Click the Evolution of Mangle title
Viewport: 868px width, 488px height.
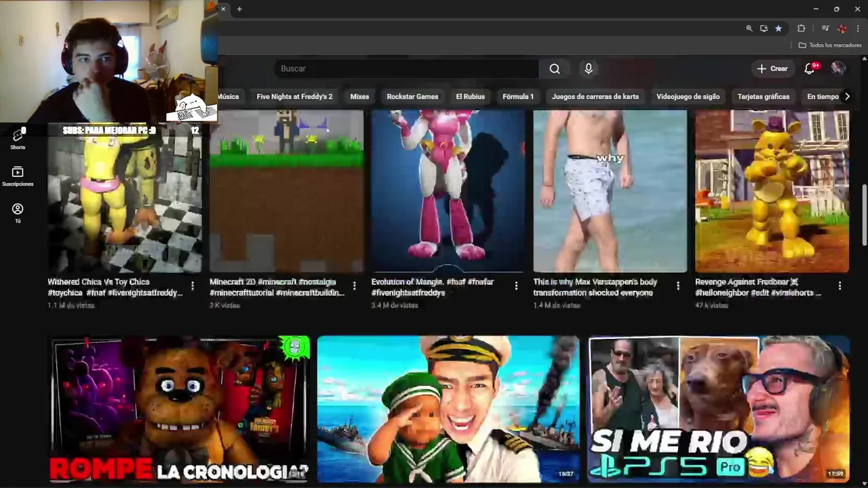[433, 287]
